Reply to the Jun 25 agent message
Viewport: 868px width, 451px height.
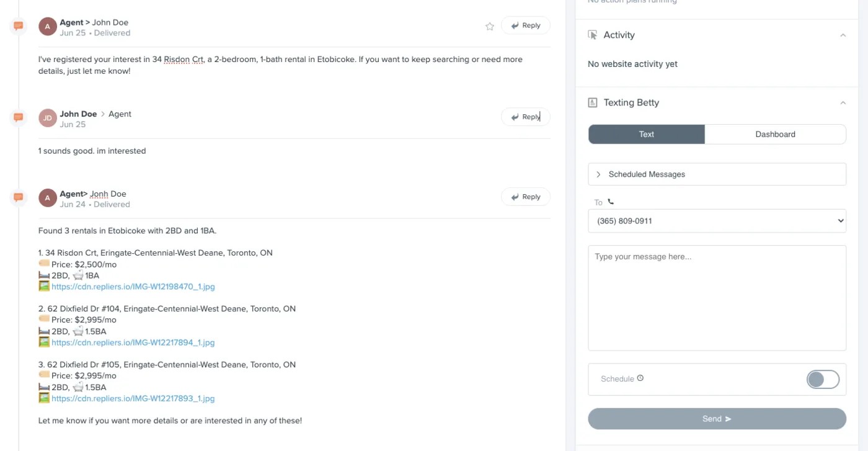pyautogui.click(x=525, y=25)
